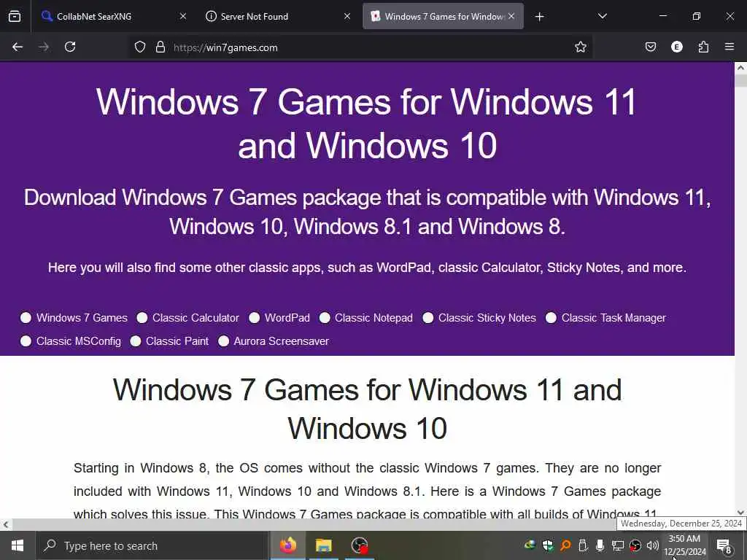Open the orange magnifier tray icon

coord(565,545)
